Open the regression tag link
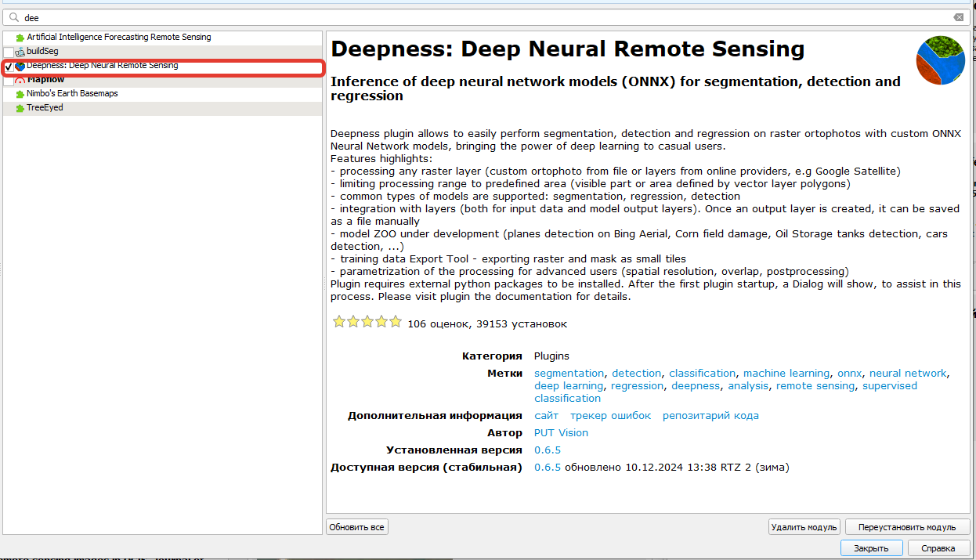976x560 pixels. [x=637, y=385]
